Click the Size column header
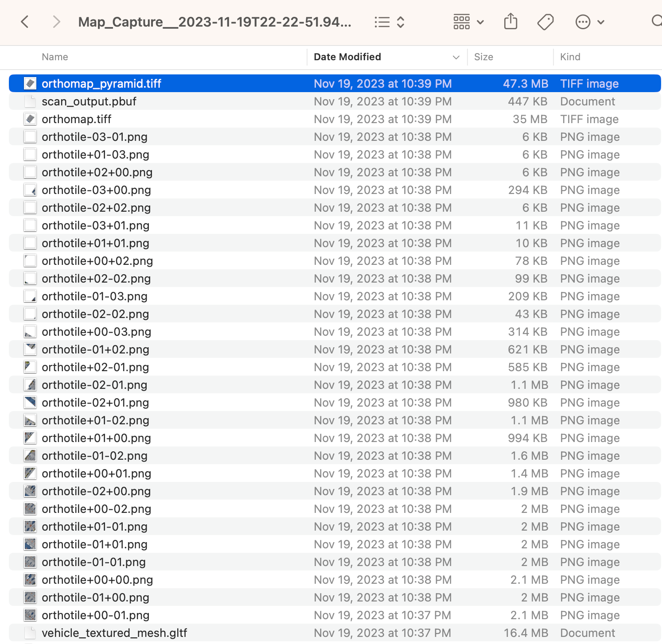The image size is (662, 644). tap(483, 57)
